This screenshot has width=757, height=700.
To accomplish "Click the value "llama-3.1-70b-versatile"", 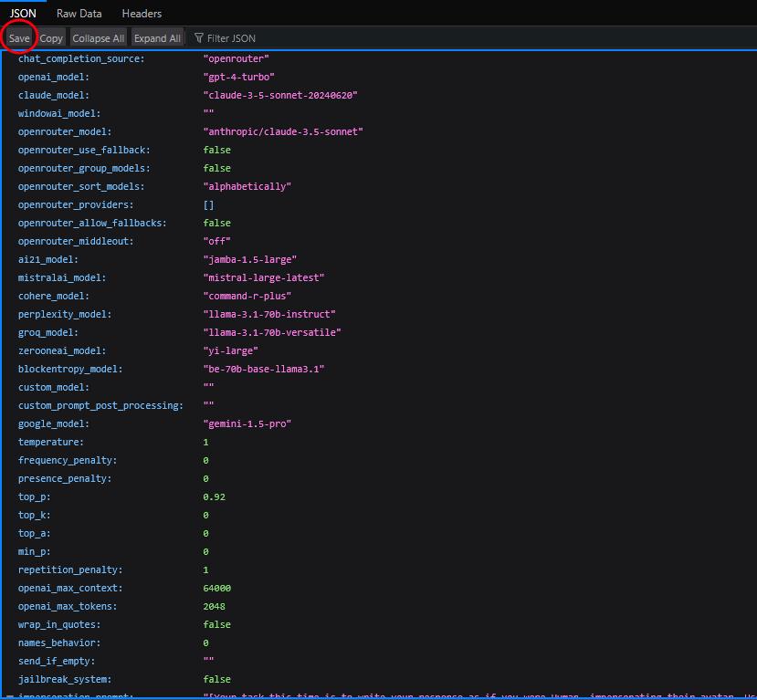I will point(272,333).
